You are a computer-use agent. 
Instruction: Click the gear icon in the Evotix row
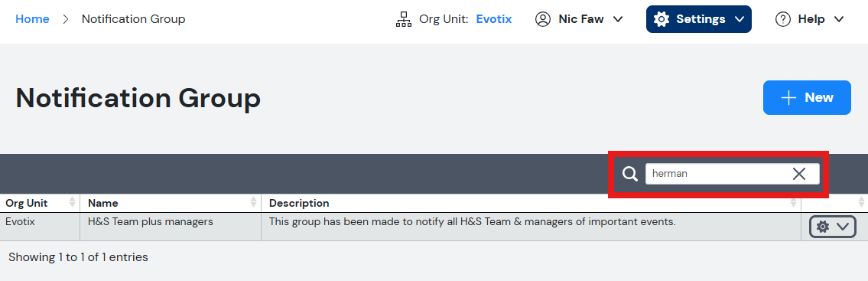823,227
